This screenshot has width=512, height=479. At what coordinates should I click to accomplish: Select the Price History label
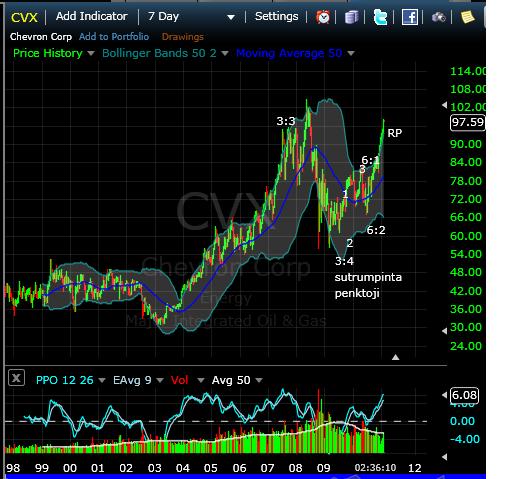pyautogui.click(x=48, y=53)
